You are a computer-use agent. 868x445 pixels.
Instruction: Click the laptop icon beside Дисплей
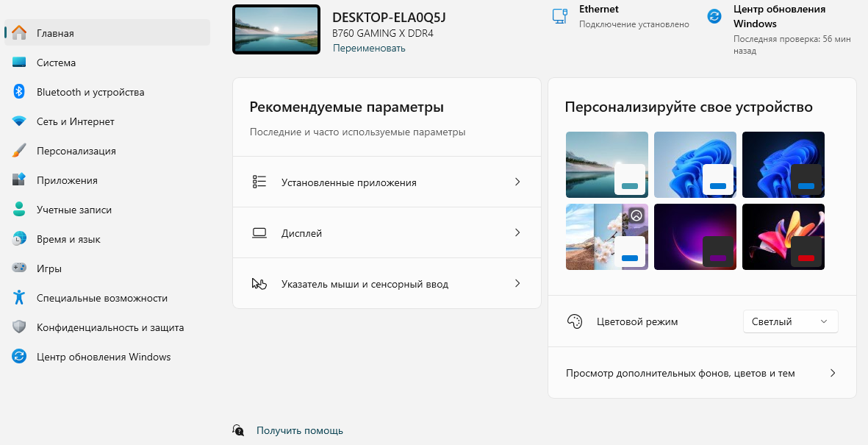[x=259, y=232]
